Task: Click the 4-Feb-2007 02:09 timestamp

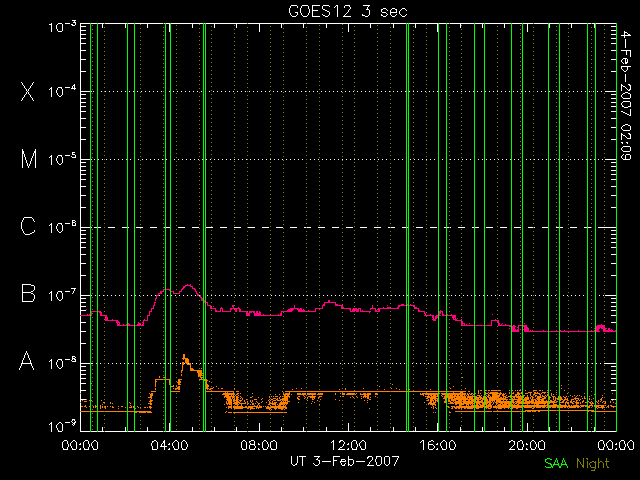Action: (625, 95)
